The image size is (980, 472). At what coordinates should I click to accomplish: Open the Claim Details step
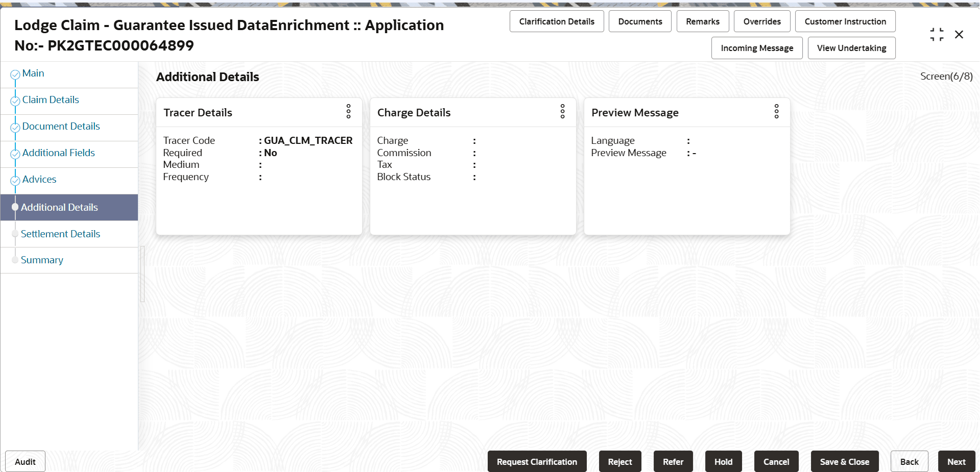click(51, 100)
